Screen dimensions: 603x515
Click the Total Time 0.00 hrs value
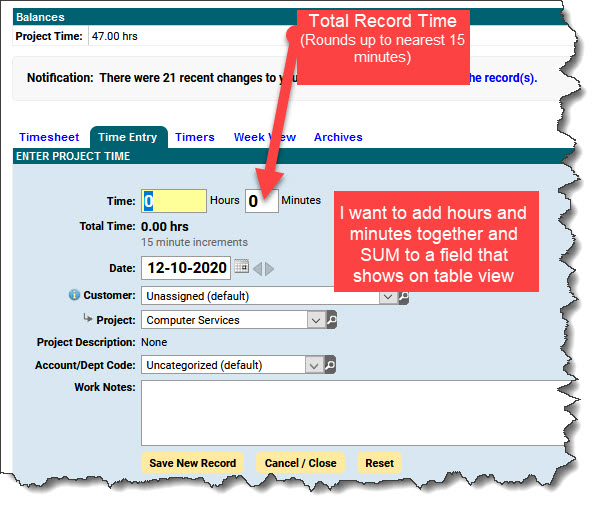pyautogui.click(x=165, y=227)
